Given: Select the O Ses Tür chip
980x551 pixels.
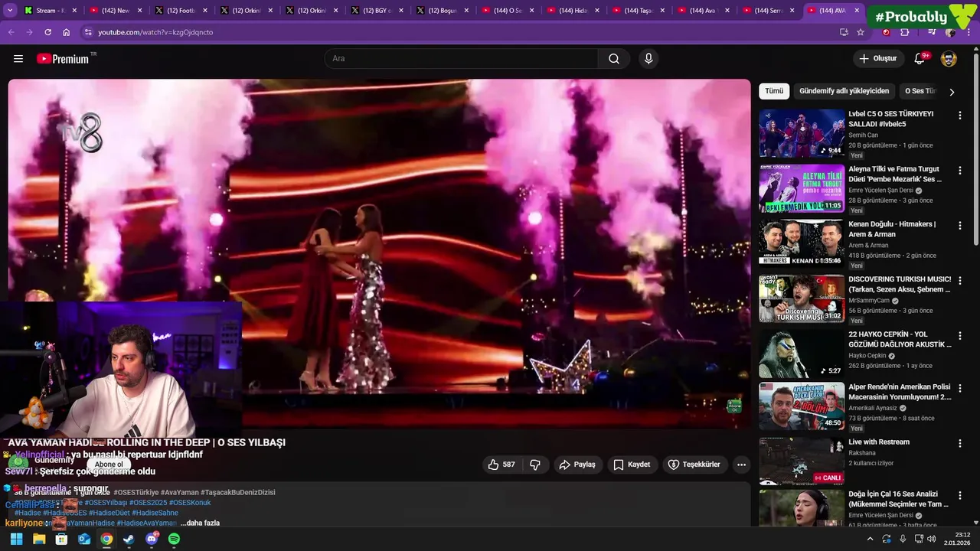Looking at the screenshot, I should click(920, 91).
